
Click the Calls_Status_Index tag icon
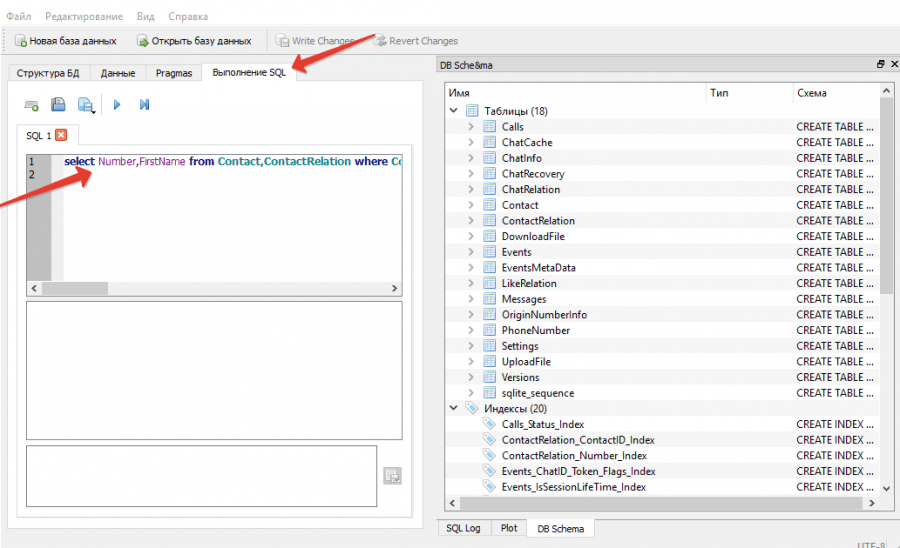point(489,424)
